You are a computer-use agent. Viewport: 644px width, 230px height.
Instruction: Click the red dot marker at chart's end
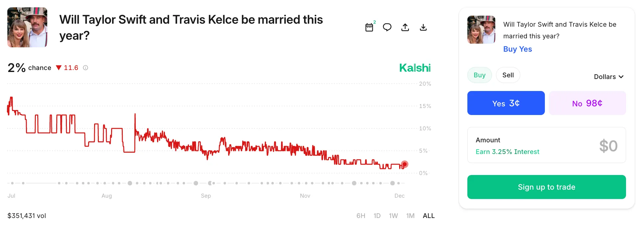coord(405,164)
